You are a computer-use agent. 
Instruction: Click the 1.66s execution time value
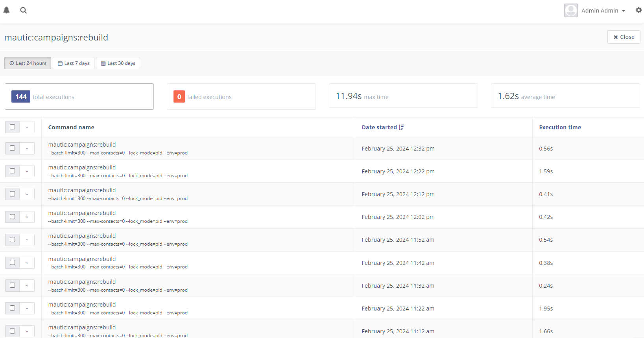point(546,331)
